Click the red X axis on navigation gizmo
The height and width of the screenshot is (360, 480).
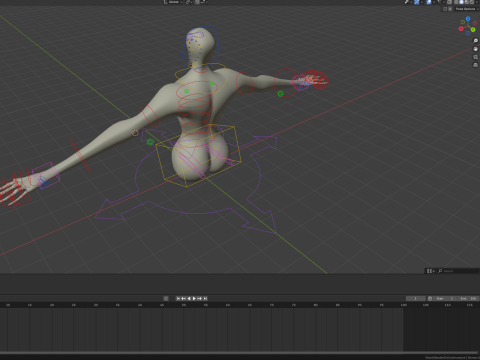click(461, 29)
